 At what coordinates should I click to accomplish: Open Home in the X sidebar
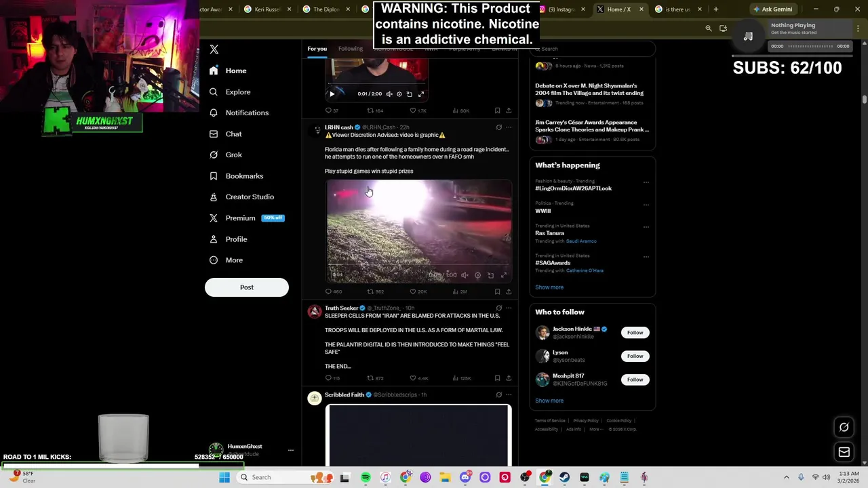pos(229,70)
